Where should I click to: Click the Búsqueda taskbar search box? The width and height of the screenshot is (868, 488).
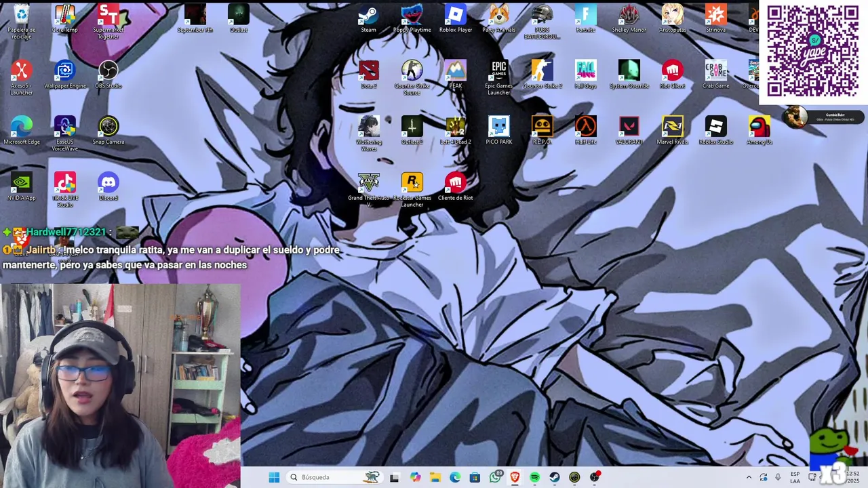(x=334, y=477)
